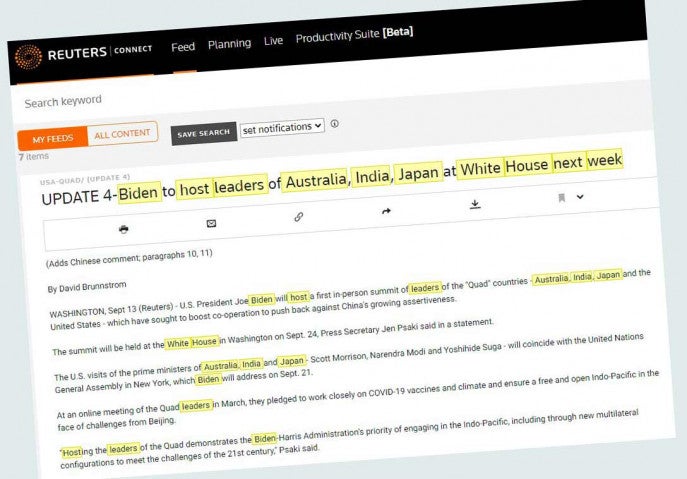Email the article via envelope icon
687x479 pixels.
pyautogui.click(x=211, y=224)
